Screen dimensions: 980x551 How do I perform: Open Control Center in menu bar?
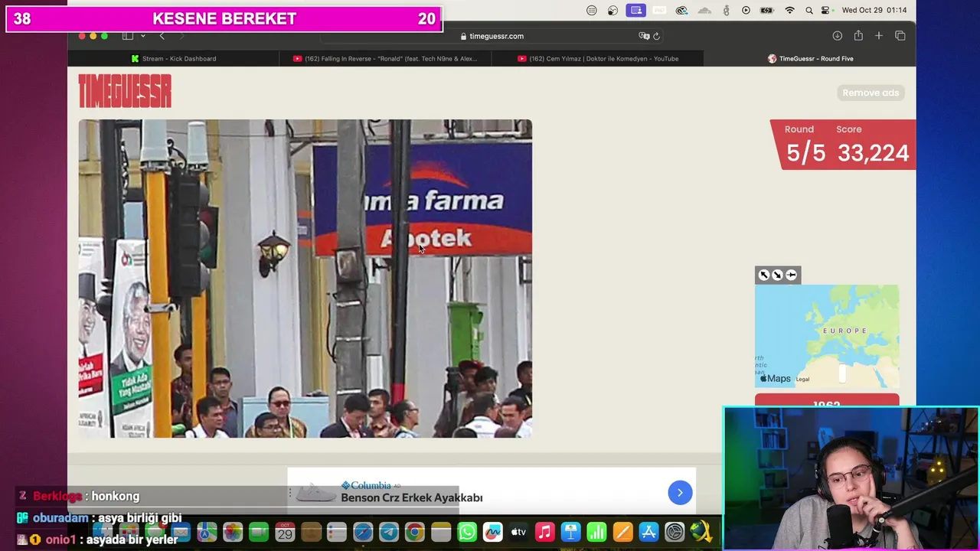pos(825,10)
